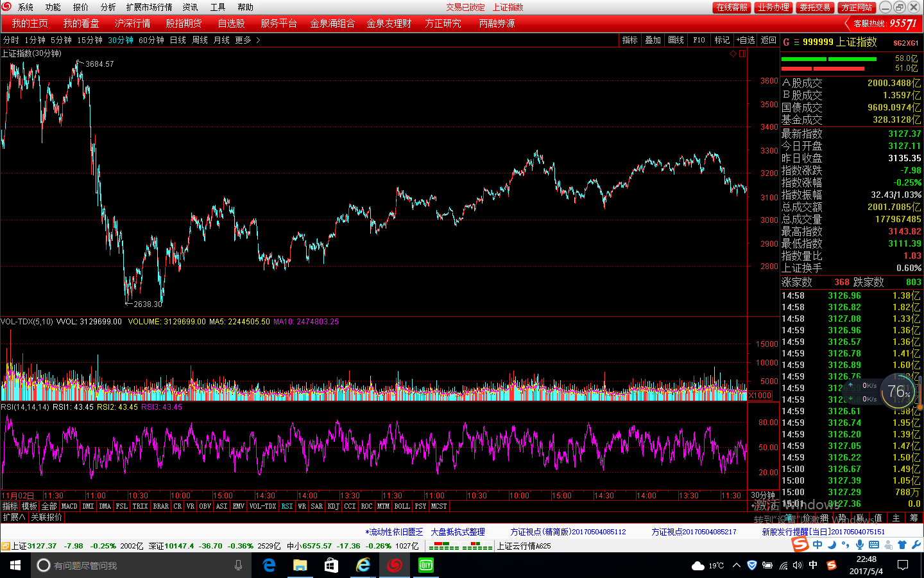
Task: Open File Explorer from the taskbar
Action: (x=300, y=565)
